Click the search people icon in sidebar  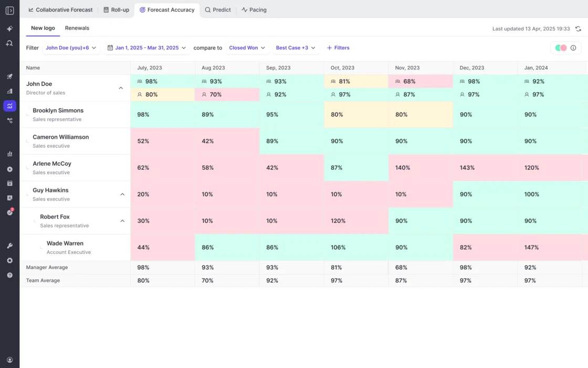(x=10, y=43)
